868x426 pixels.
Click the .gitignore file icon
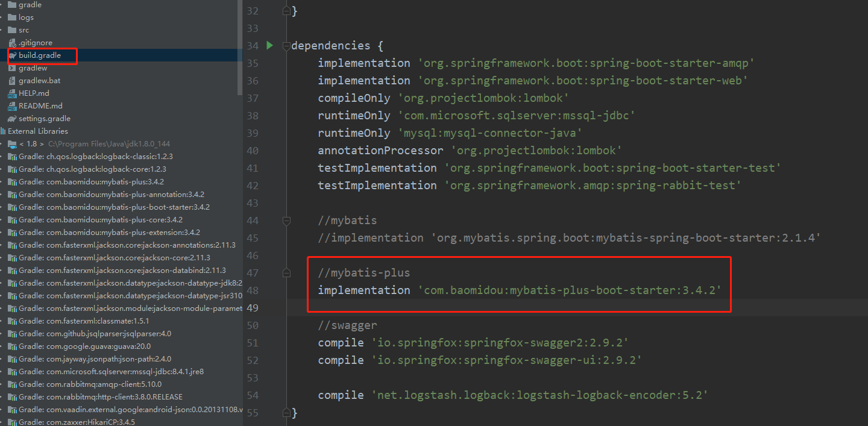[12, 43]
